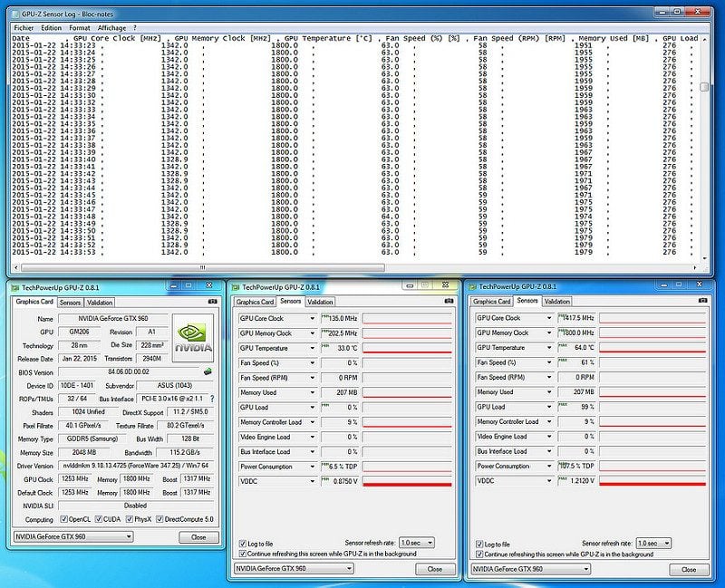Toggle the CUDA checkbox

[99, 519]
